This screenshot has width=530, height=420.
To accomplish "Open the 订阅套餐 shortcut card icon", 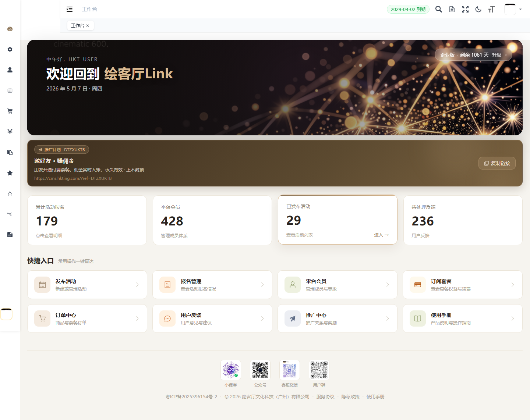I will (x=418, y=285).
